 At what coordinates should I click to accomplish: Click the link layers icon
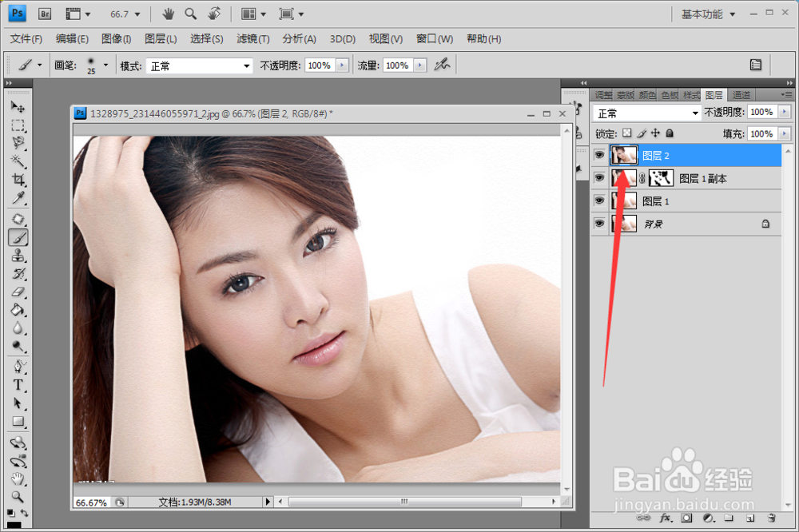point(643,518)
